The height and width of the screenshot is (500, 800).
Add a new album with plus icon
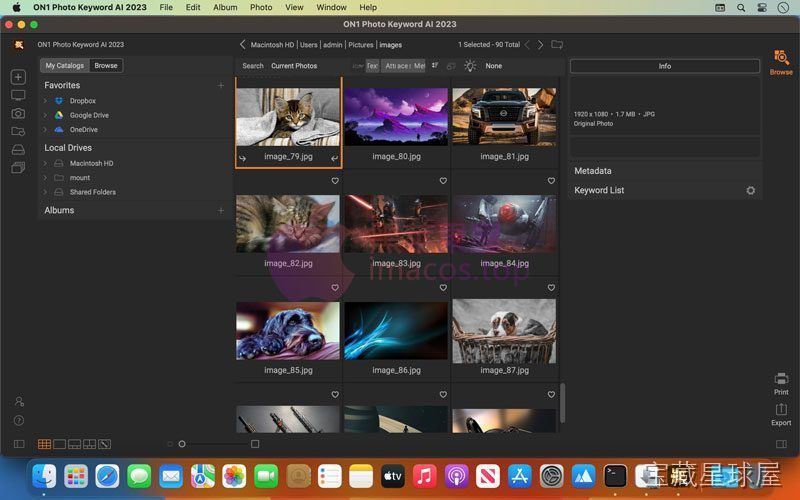click(x=221, y=210)
